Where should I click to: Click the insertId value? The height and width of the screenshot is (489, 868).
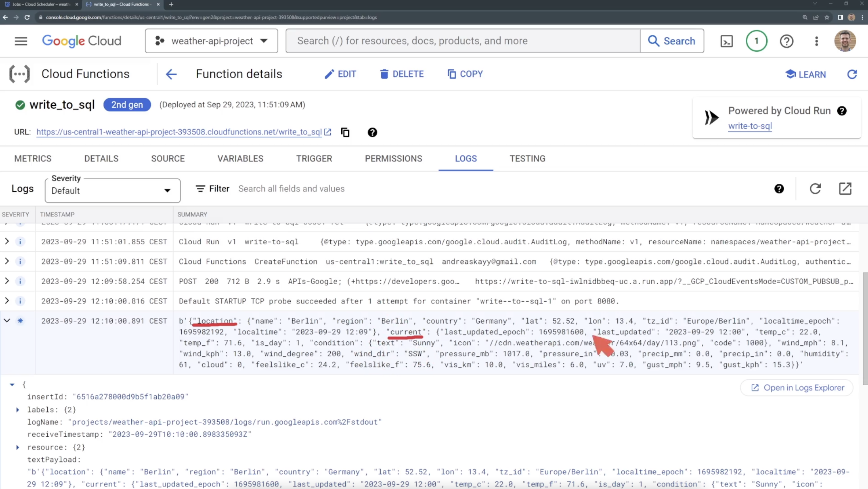(x=130, y=397)
